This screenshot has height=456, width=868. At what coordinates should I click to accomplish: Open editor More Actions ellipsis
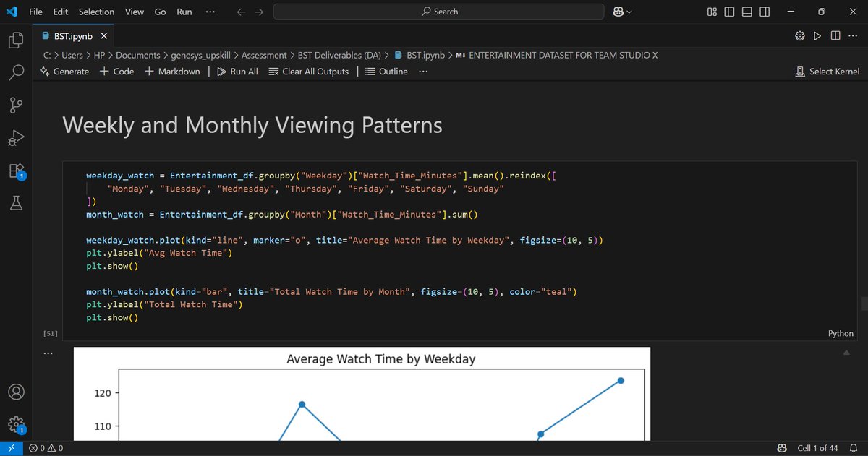[x=854, y=35]
